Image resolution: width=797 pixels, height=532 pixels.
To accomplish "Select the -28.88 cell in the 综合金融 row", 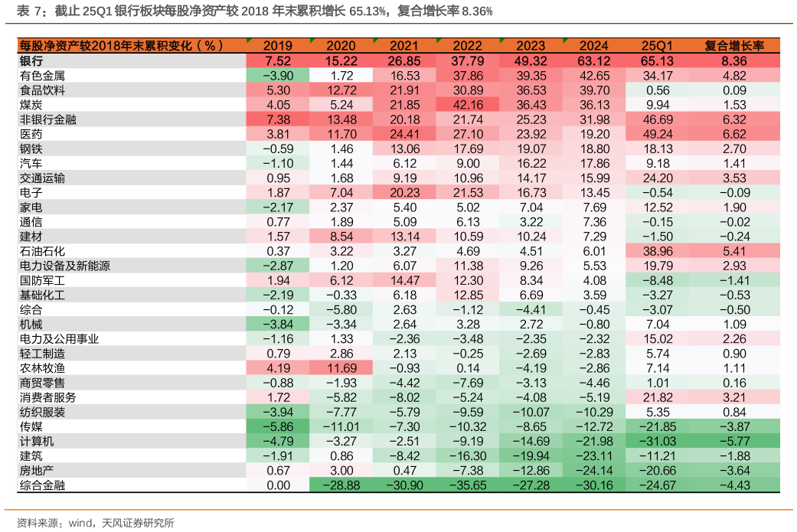I will coord(341,485).
